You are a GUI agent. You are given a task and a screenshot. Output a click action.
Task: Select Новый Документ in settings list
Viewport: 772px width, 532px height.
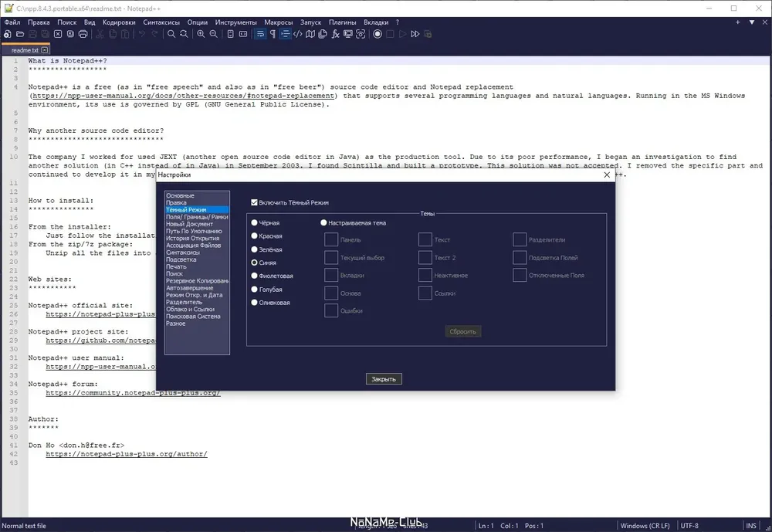pyautogui.click(x=197, y=224)
